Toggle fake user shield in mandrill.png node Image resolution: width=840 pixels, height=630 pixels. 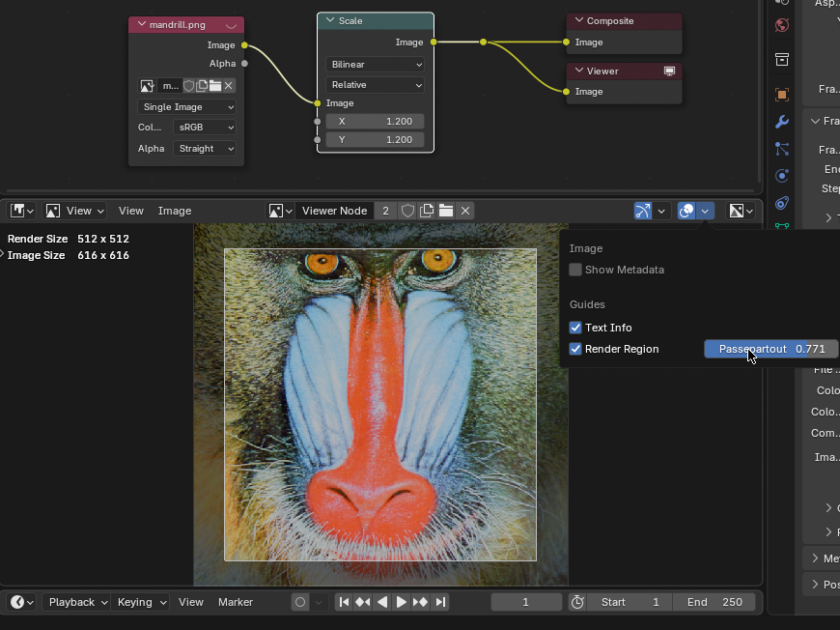[188, 86]
